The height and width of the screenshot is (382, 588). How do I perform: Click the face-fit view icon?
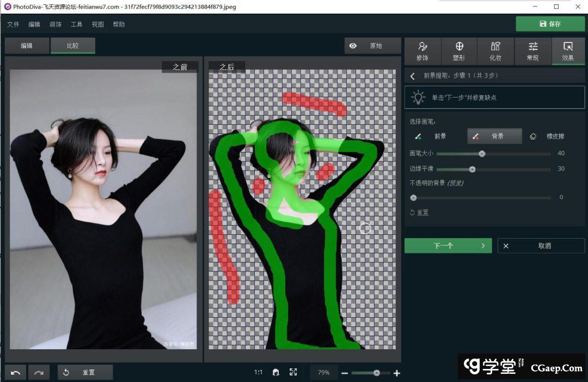[x=275, y=373]
